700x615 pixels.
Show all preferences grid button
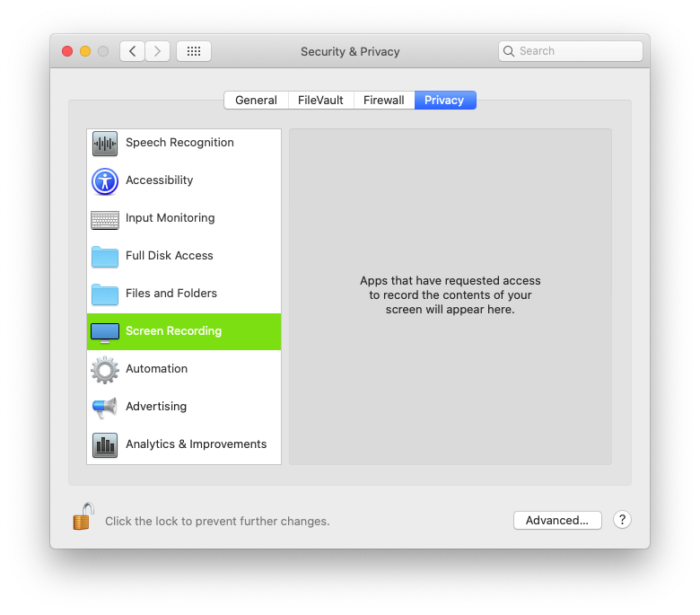click(194, 51)
